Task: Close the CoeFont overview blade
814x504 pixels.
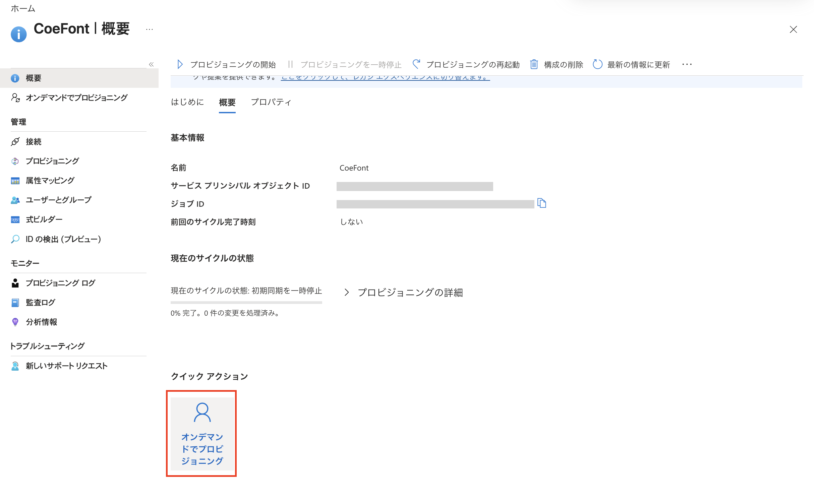Action: pos(793,29)
